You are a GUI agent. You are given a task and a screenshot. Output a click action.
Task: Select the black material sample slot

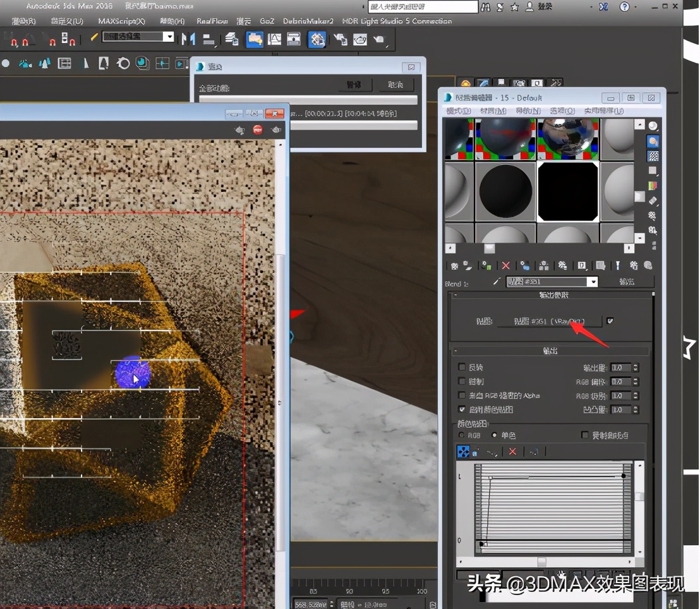[567, 191]
